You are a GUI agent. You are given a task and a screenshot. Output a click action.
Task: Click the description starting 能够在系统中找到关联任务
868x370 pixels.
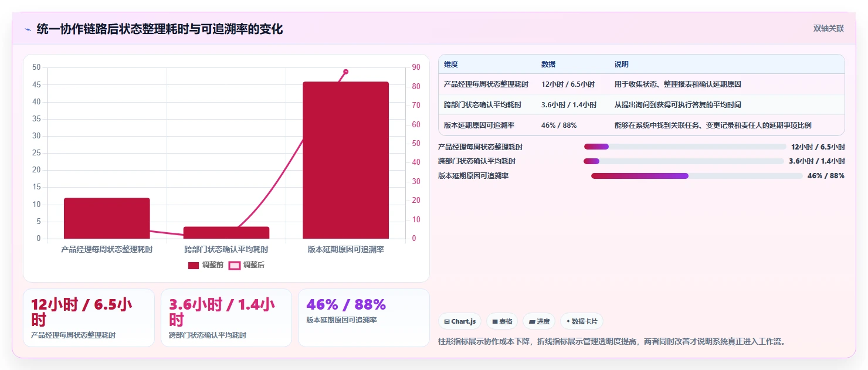[x=713, y=125]
